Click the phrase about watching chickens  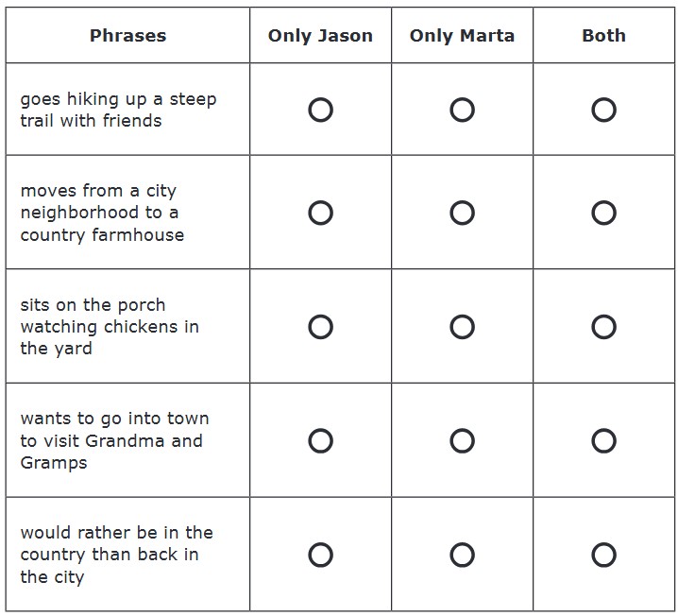[x=110, y=327]
